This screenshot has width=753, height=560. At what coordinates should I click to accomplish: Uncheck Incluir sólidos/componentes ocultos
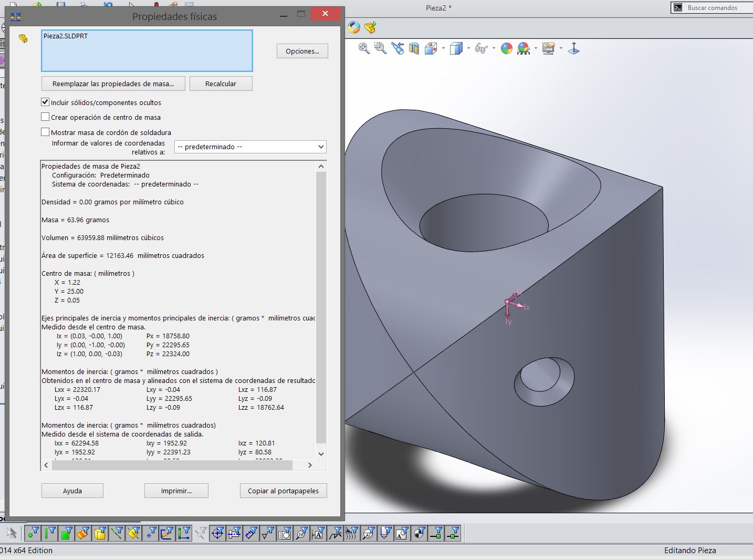(45, 102)
